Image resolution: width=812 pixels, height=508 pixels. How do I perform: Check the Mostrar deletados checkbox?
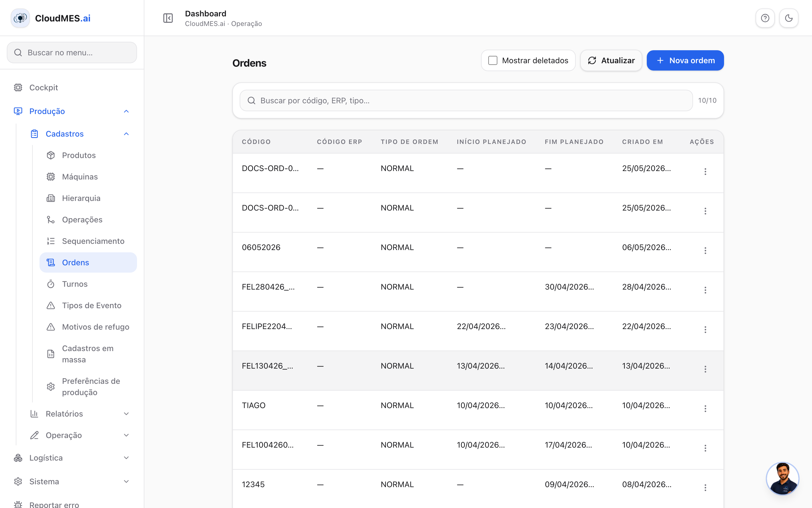(x=493, y=60)
